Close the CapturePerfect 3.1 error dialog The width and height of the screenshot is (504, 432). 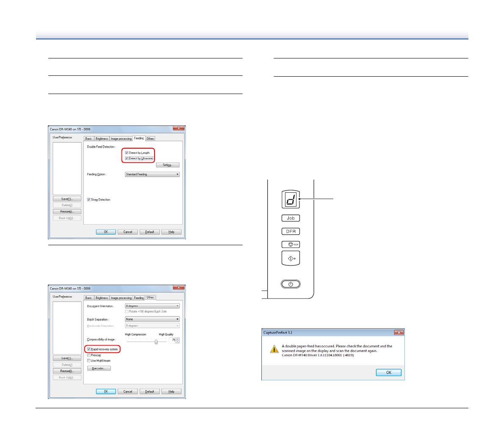pos(398,333)
